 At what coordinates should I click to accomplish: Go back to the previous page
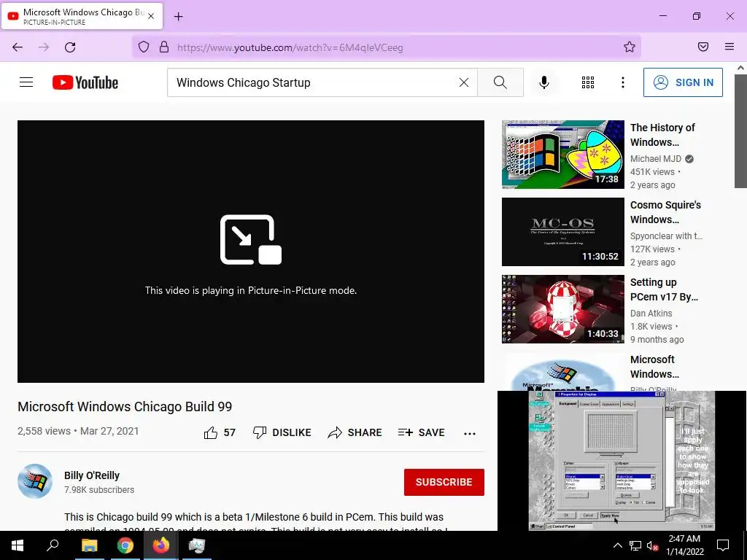[x=18, y=47]
